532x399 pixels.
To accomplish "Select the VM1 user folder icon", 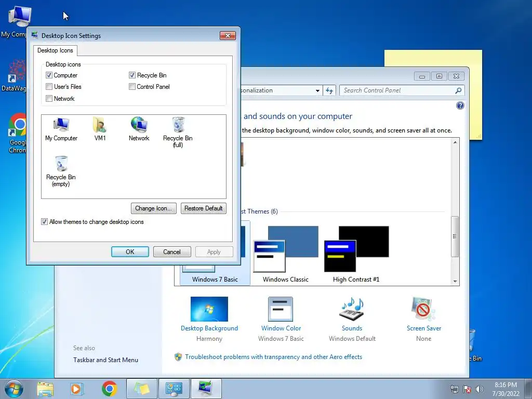I will (100, 129).
